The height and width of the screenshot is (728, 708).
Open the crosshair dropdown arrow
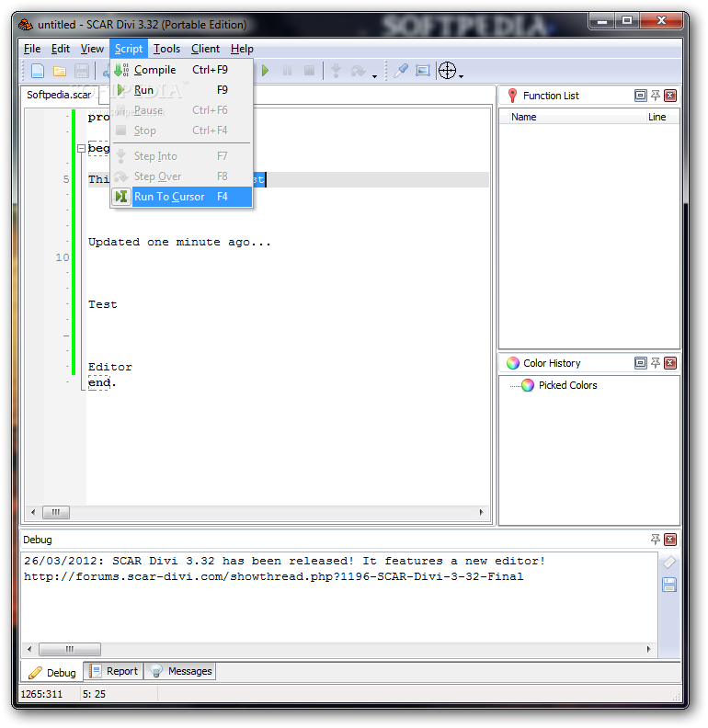click(x=461, y=76)
